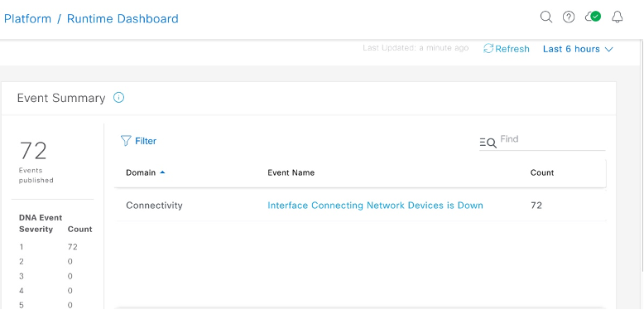
Task: Click the large 72 Events published number
Action: [33, 151]
